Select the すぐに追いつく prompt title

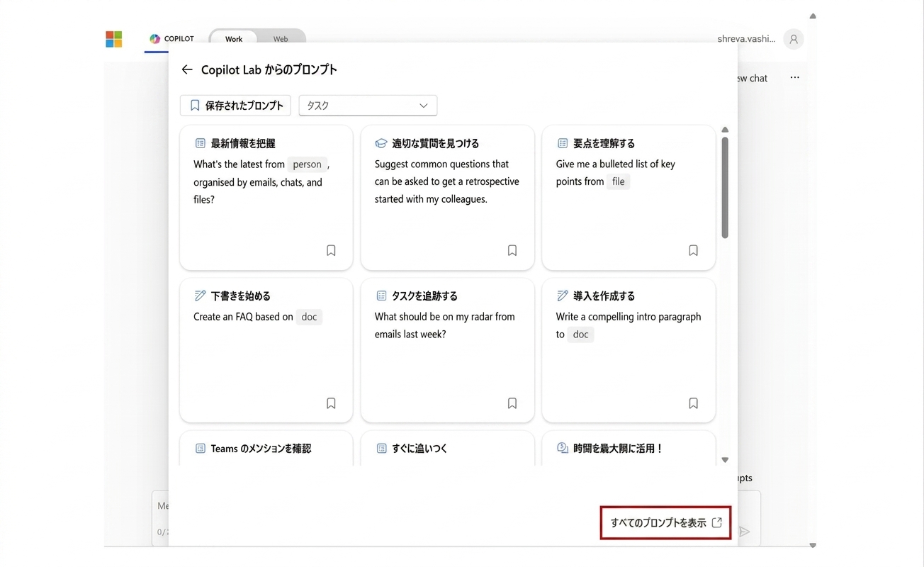[419, 449]
